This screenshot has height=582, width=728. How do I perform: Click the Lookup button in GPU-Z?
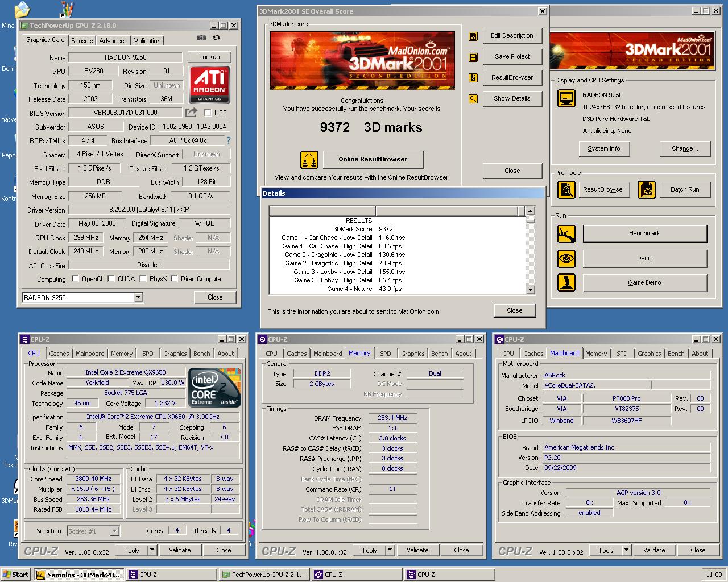pos(209,57)
